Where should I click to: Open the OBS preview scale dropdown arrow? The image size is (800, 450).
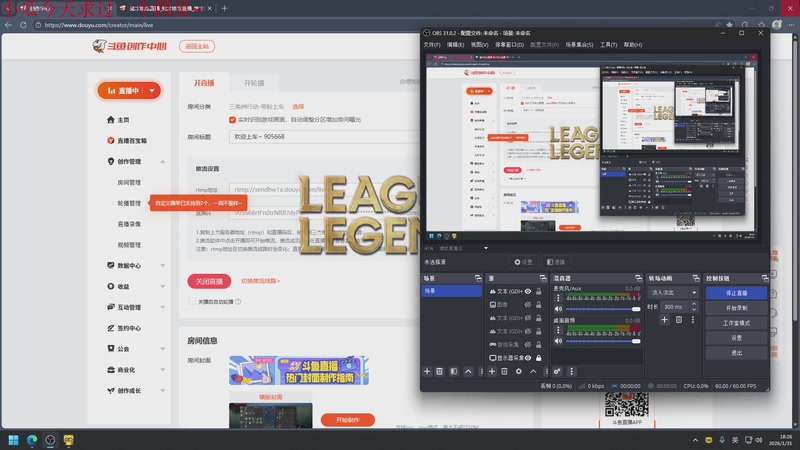(486, 248)
